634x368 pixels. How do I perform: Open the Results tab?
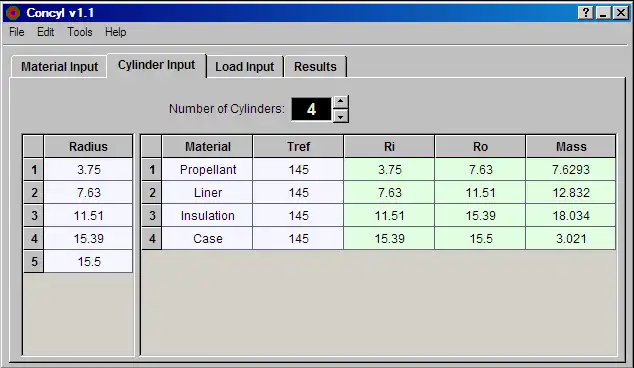click(x=315, y=67)
